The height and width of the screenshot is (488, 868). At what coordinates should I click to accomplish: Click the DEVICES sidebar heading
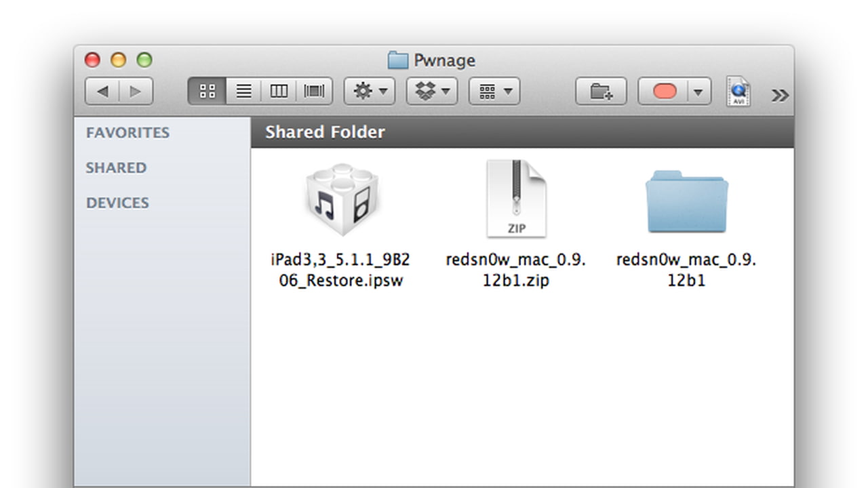117,203
